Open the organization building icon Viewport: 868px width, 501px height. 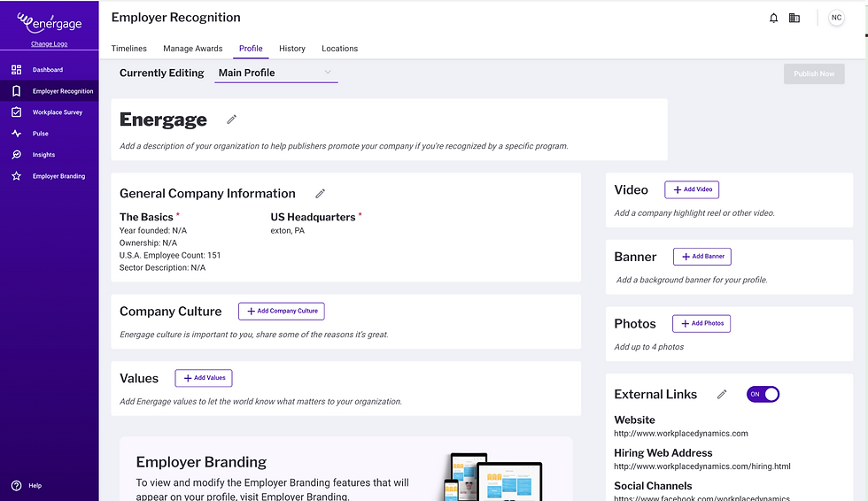click(794, 18)
